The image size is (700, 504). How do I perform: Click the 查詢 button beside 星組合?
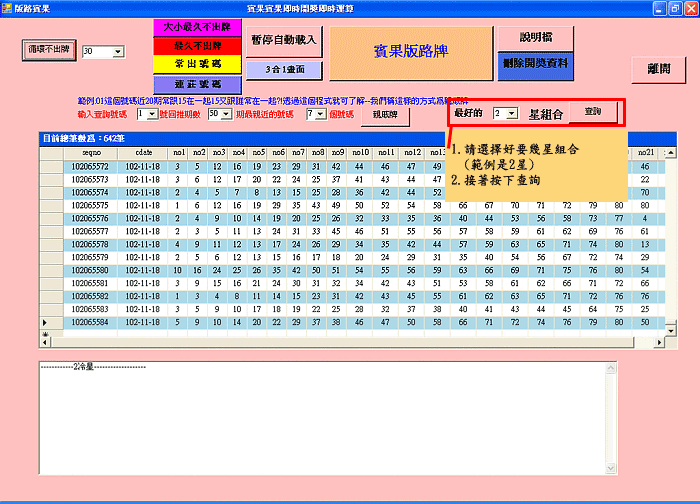[592, 113]
